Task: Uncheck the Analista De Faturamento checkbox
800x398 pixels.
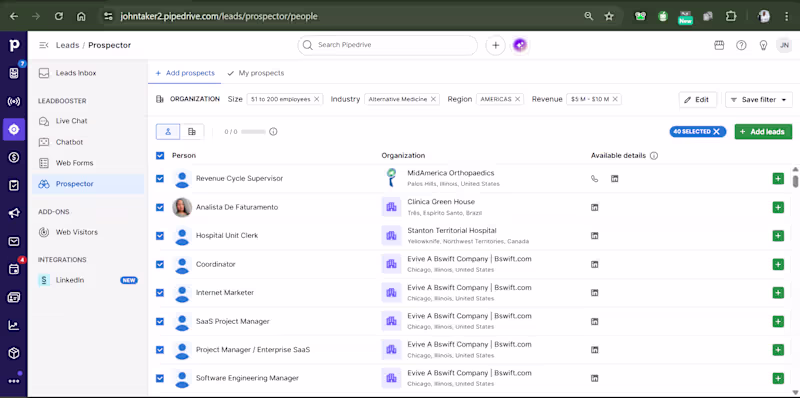Action: point(160,207)
